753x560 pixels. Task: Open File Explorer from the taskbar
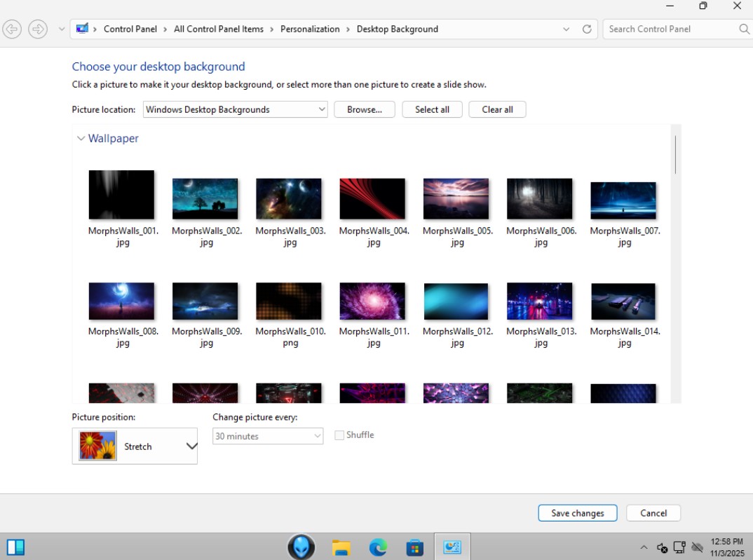tap(341, 547)
